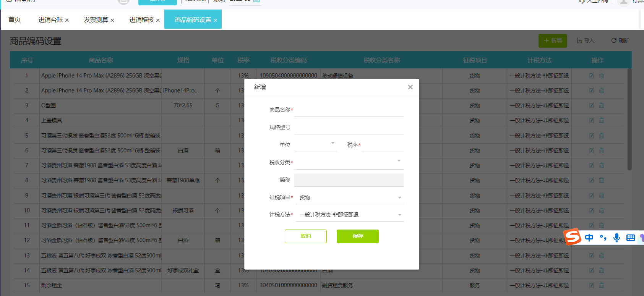Click the 税率 input field
The image size is (644, 296).
[383, 145]
